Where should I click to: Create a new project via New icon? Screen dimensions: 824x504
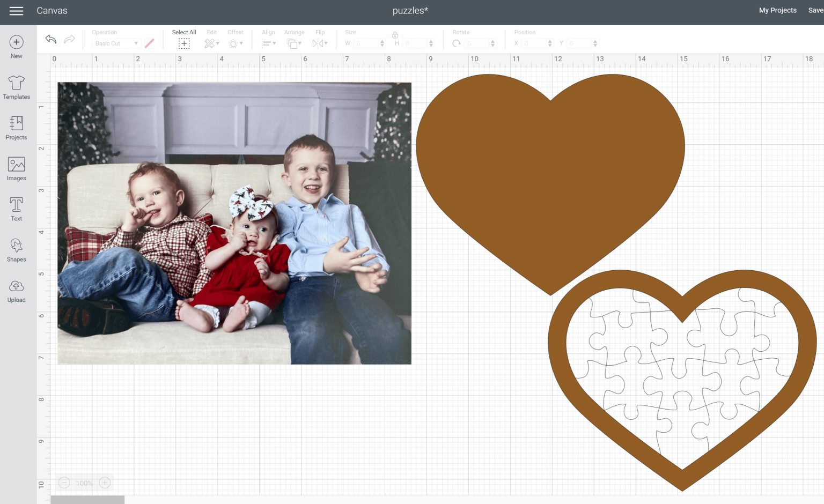pyautogui.click(x=16, y=46)
